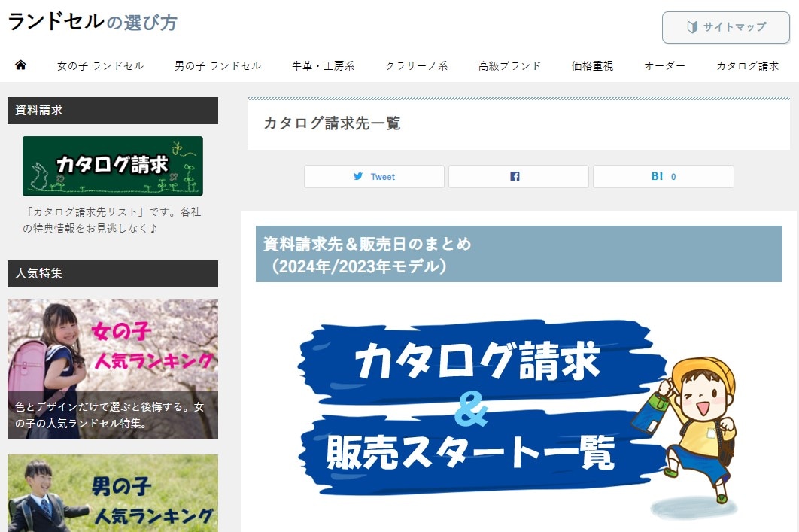Share page on Facebook
799x532 pixels.
518,177
